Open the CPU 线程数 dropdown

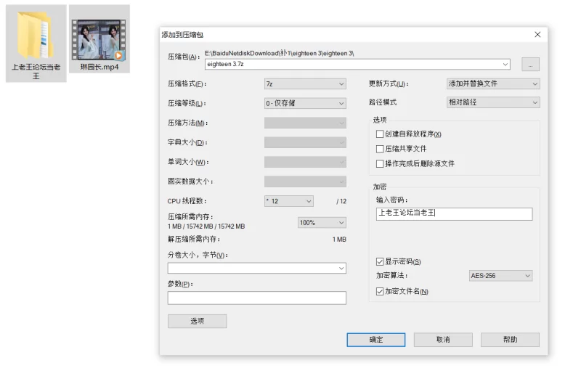[288, 201]
